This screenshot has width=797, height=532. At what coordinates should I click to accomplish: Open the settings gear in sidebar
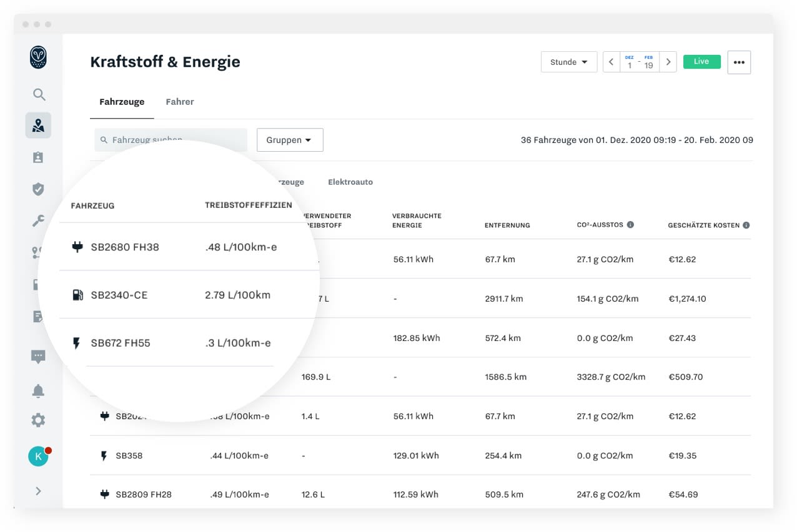coord(38,420)
